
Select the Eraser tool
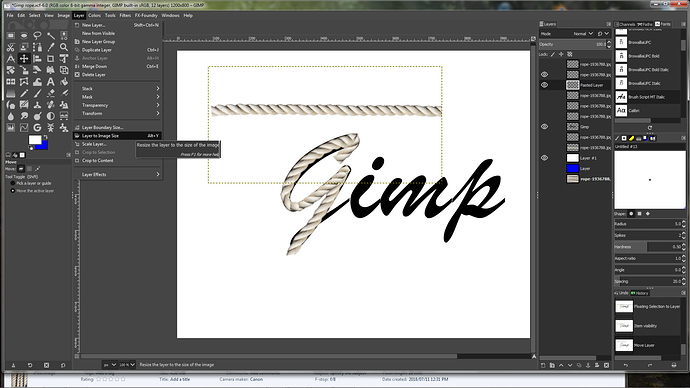coord(51,93)
